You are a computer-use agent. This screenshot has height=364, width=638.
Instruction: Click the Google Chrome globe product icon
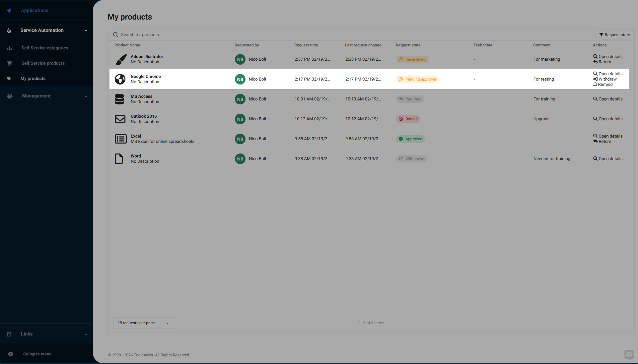tap(120, 79)
